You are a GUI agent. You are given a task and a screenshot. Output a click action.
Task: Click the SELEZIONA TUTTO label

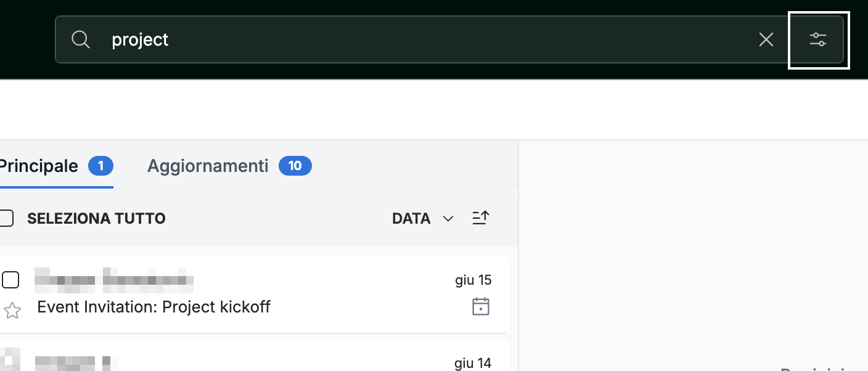(96, 218)
